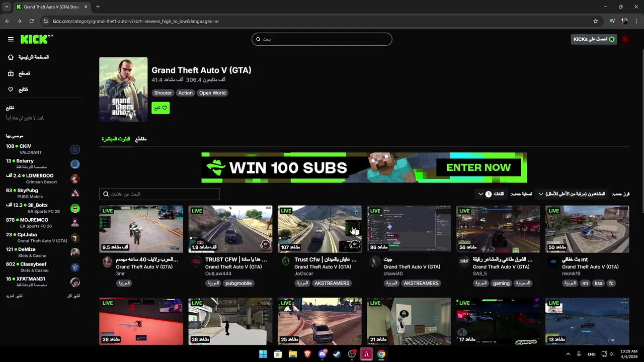Open the tab search dropdown arrow
This screenshot has height=362, width=644.
(6, 7)
